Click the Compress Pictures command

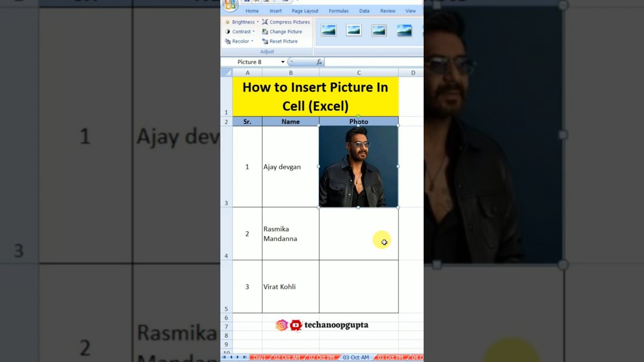coord(286,22)
